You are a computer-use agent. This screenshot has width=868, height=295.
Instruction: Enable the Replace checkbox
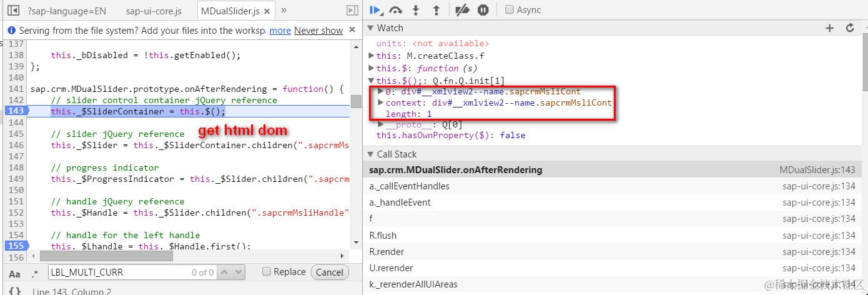point(267,271)
